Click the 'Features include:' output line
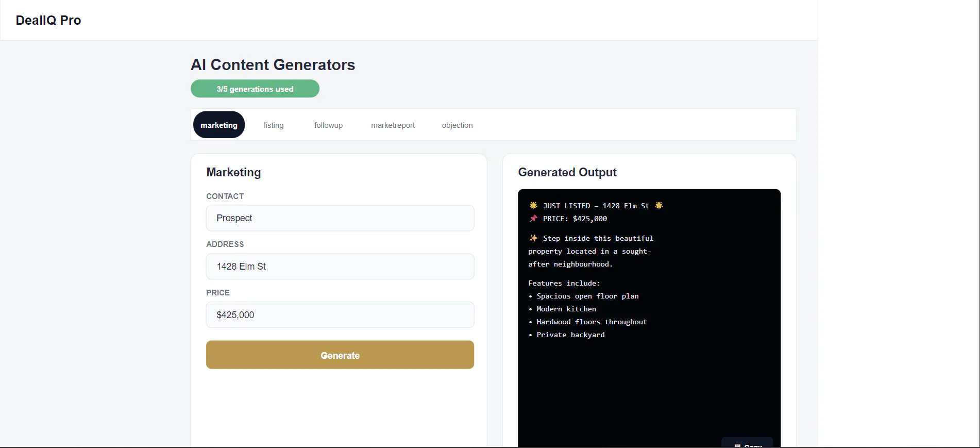Screen dimensions: 980x448 tap(564, 283)
